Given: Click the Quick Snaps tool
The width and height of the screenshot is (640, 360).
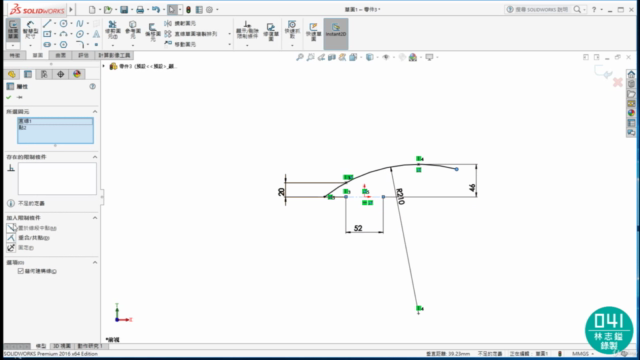Looking at the screenshot, I should 292,29.
